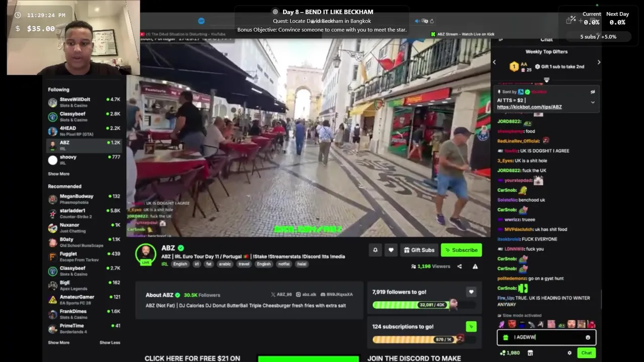This screenshot has width=644, height=362.
Task: Open shoovy channel in Following
Action: [85, 160]
